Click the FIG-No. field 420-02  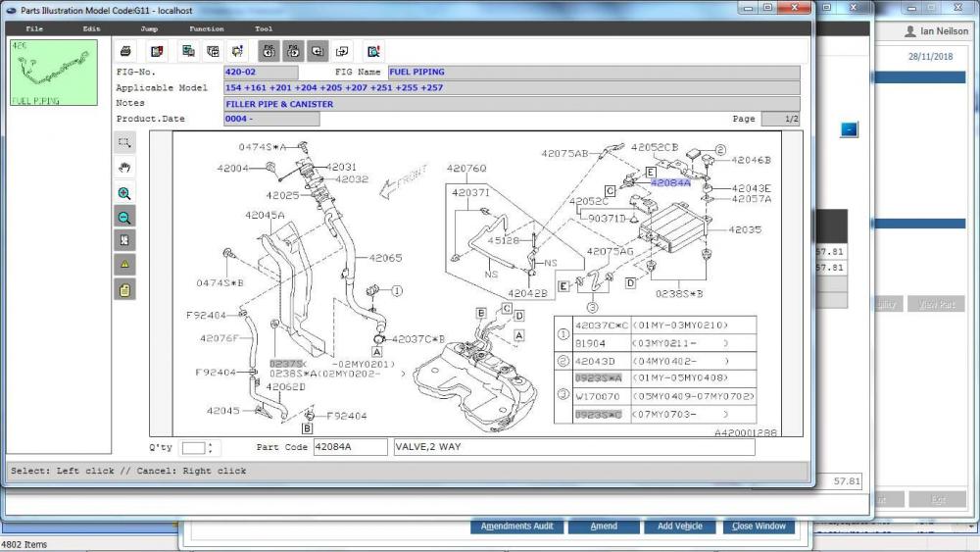pos(261,72)
